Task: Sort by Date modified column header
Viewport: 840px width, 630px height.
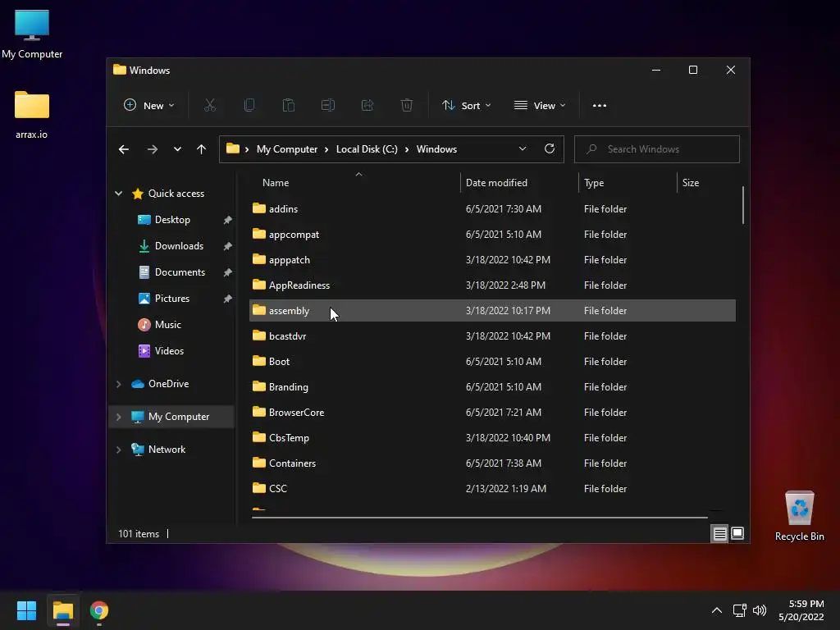Action: pos(519,183)
